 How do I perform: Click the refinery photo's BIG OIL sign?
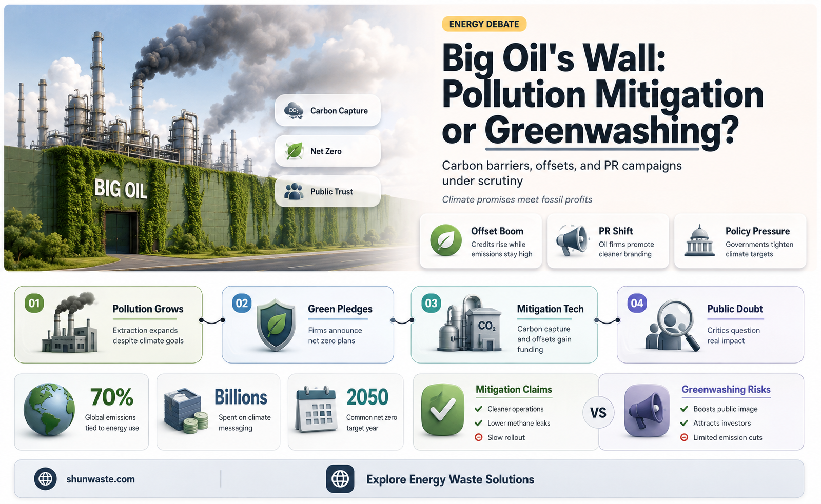pyautogui.click(x=121, y=189)
